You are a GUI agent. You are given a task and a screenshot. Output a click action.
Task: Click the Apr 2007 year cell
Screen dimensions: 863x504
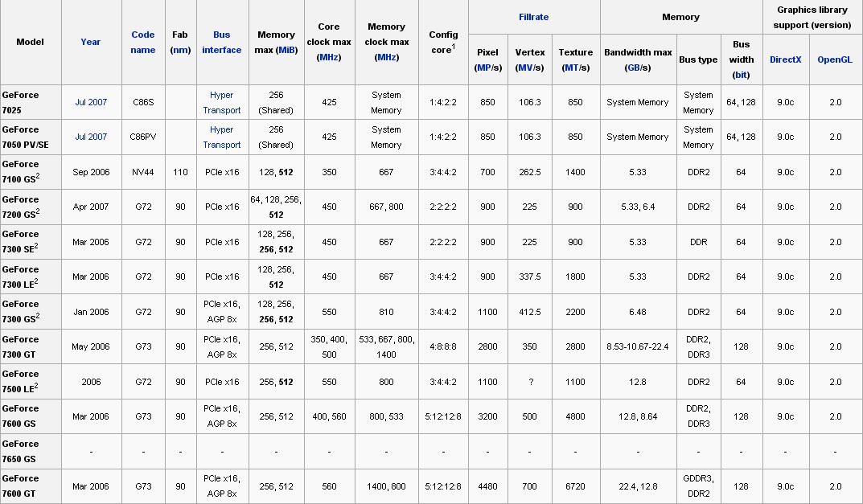(x=92, y=207)
